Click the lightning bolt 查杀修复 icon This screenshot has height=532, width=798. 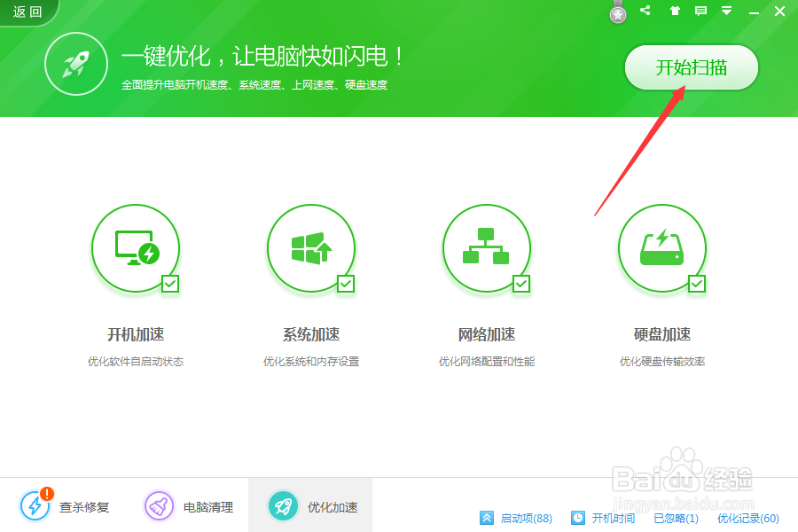(x=35, y=506)
